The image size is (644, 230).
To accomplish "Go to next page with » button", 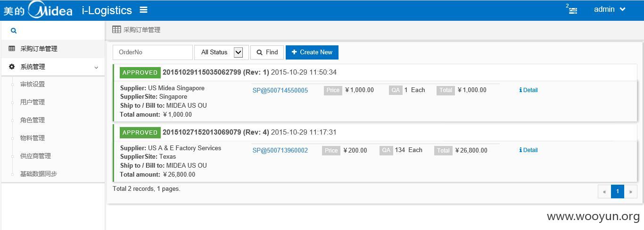I will (x=631, y=191).
